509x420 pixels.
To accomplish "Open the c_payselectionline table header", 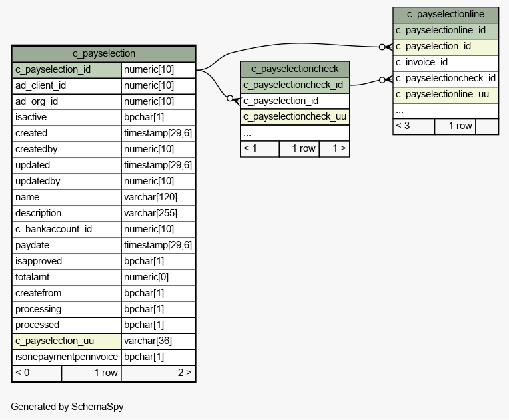I will 445,14.
